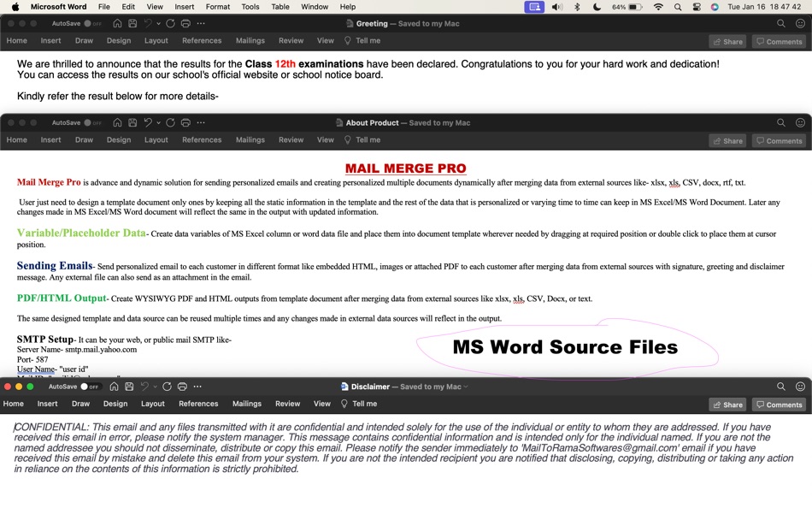812x508 pixels.
Task: Toggle AutoSave in the Disclaimer document
Action: pos(83,386)
